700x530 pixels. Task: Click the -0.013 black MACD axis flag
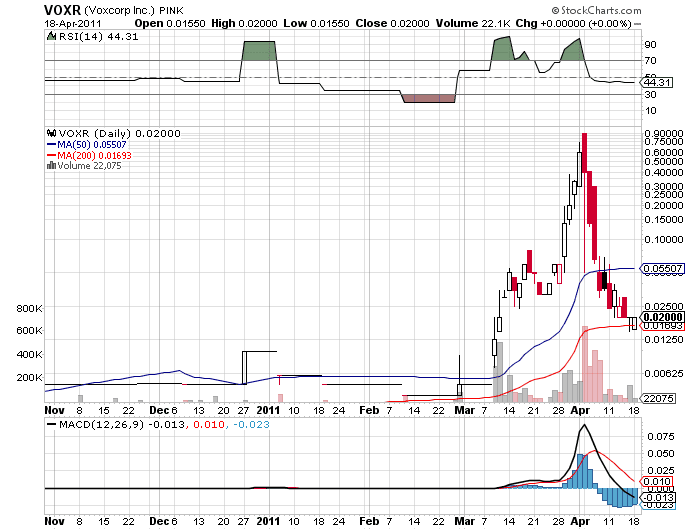pyautogui.click(x=659, y=497)
